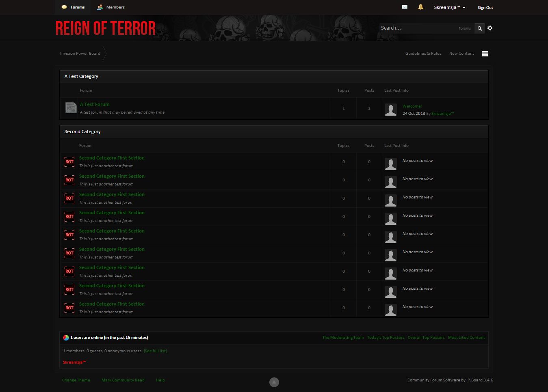Viewport: 548px width, 392px height.
Task: Open the messenger envelope icon
Action: pos(404,7)
